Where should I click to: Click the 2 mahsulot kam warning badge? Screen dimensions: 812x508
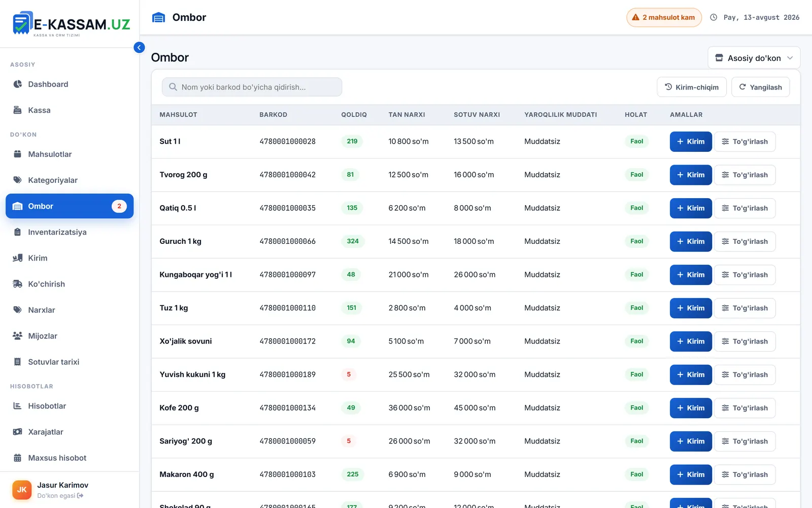(664, 17)
